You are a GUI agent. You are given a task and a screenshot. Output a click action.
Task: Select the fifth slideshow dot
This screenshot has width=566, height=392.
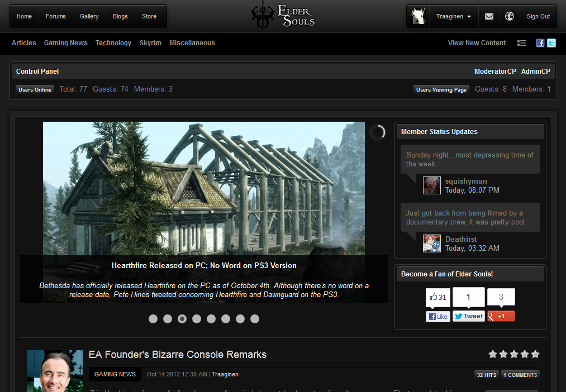211,319
